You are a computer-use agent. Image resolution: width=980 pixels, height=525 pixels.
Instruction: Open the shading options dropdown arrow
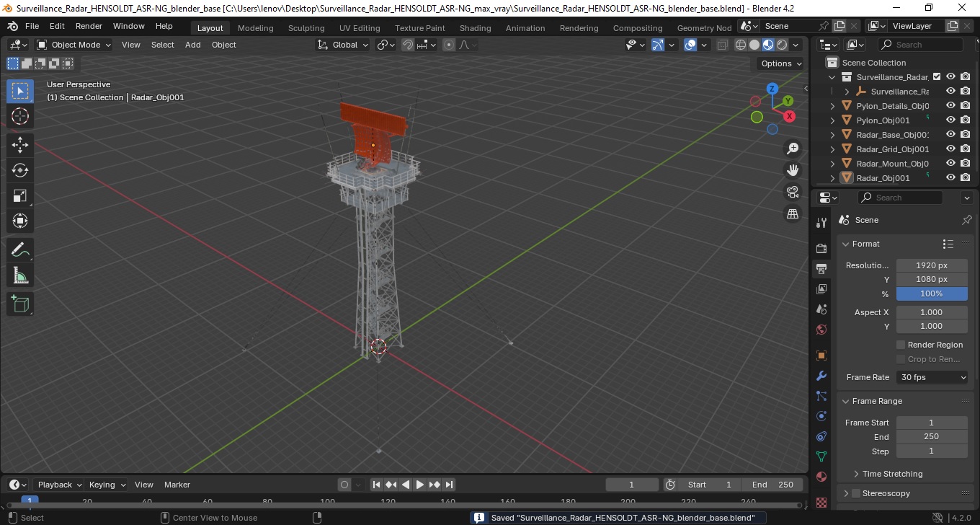click(x=796, y=45)
